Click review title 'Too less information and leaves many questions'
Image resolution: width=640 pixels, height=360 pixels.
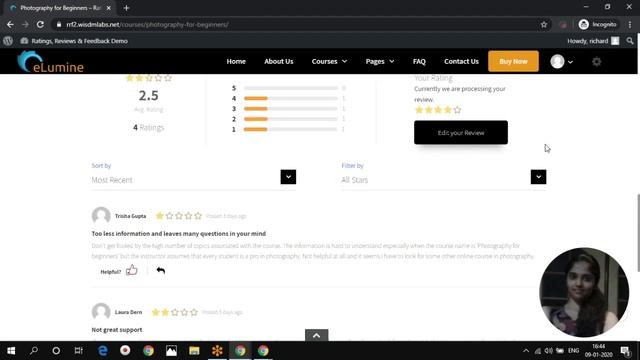(179, 233)
